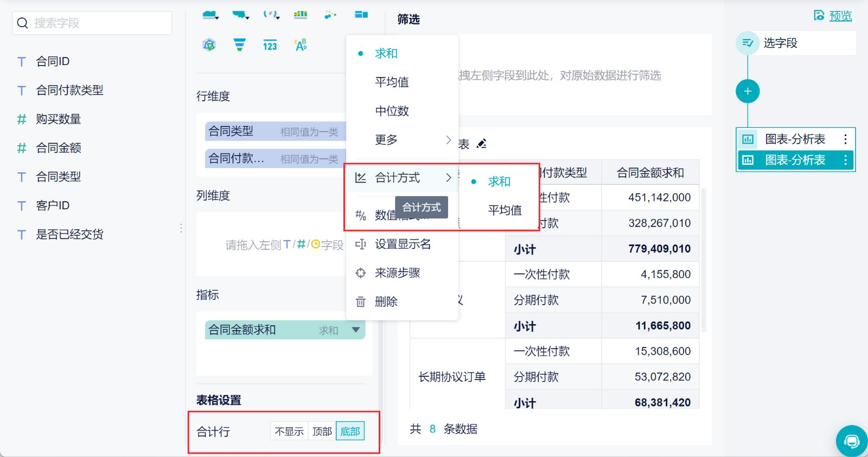Image resolution: width=868 pixels, height=457 pixels.
Task: Click the 53,072,820 table cell
Action: pos(650,377)
